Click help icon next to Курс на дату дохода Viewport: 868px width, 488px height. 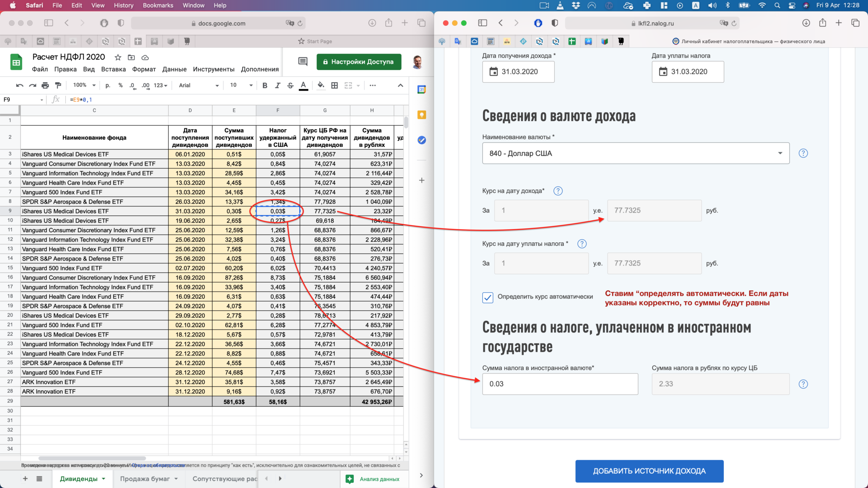pyautogui.click(x=558, y=191)
